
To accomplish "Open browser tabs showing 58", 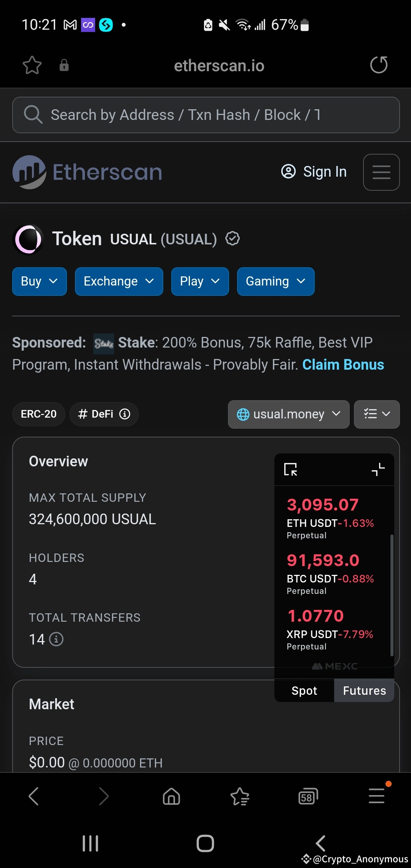I will [307, 796].
